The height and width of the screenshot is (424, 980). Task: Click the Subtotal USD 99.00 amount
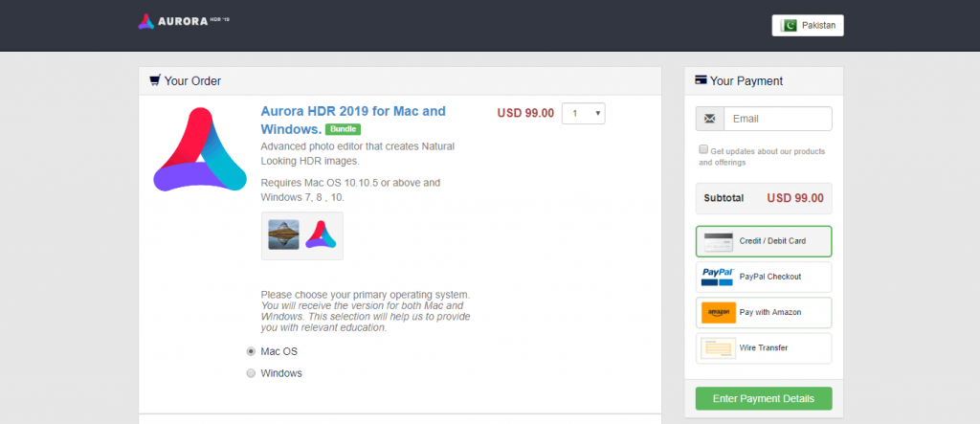click(795, 198)
